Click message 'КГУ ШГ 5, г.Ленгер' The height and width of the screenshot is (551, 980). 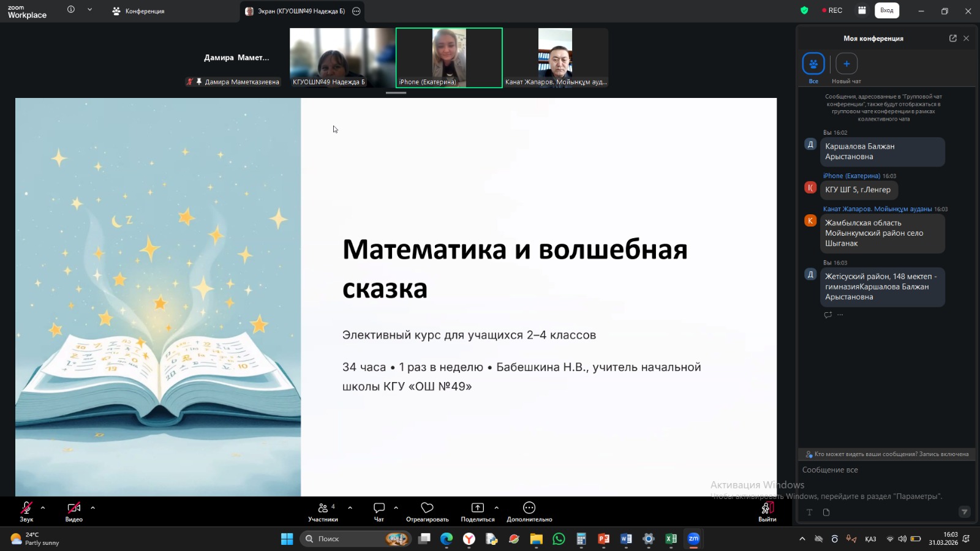pos(859,190)
